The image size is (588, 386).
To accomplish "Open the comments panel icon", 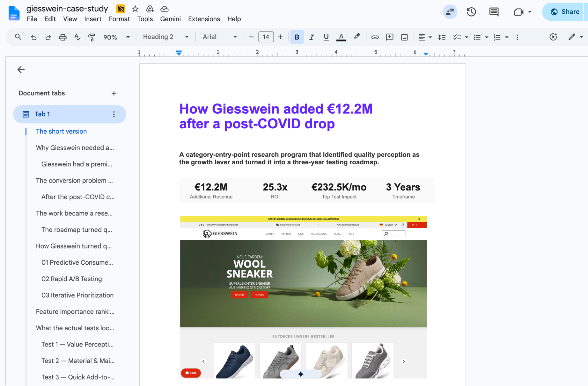I will (x=494, y=12).
